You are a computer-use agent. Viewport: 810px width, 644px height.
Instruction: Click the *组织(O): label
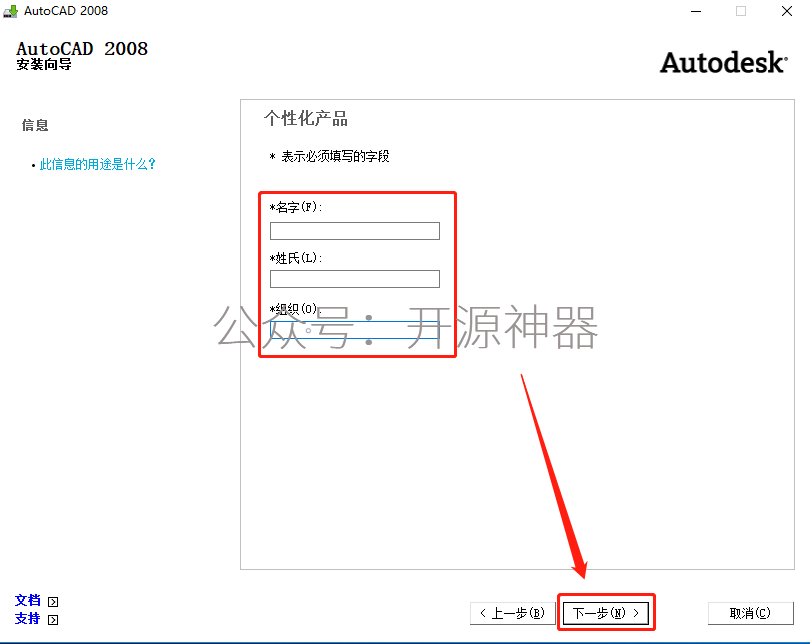pos(295,309)
